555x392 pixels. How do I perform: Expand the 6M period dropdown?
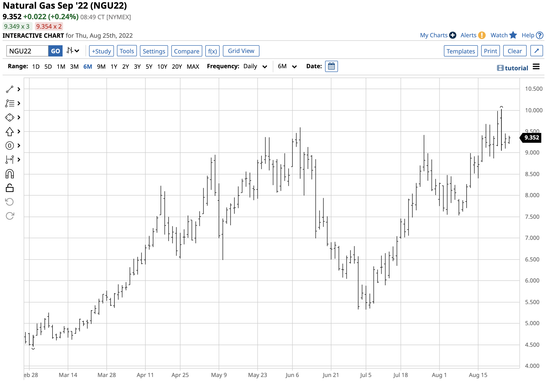(x=287, y=67)
